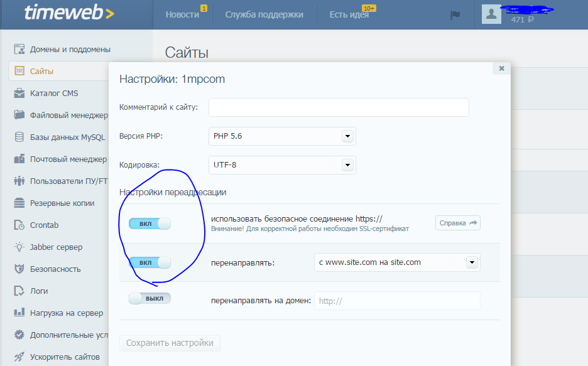The width and height of the screenshot is (588, 366).
Task: Click the Резервные копии icon
Action: 19,203
